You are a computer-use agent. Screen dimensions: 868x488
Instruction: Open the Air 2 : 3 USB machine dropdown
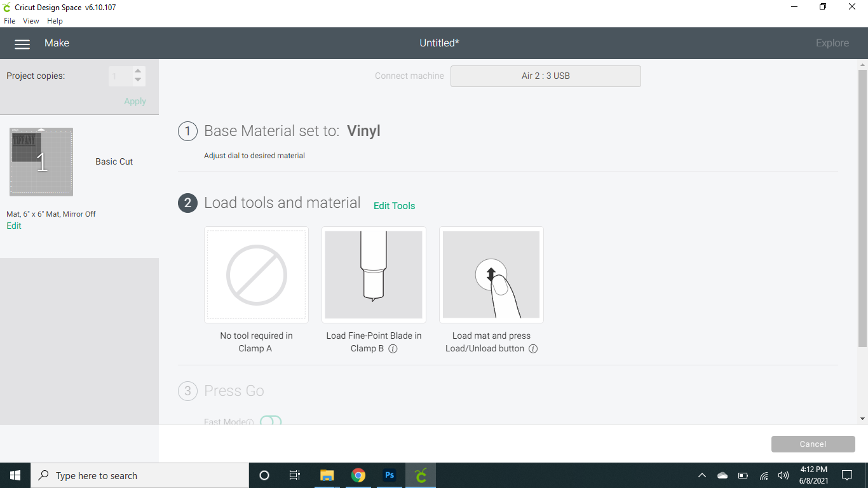tap(546, 76)
